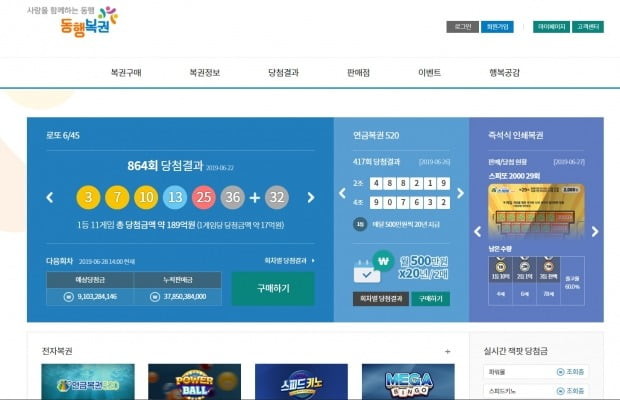Click the right arrow in 연금복권 520 panel
The height and width of the screenshot is (400, 620).
(460, 193)
